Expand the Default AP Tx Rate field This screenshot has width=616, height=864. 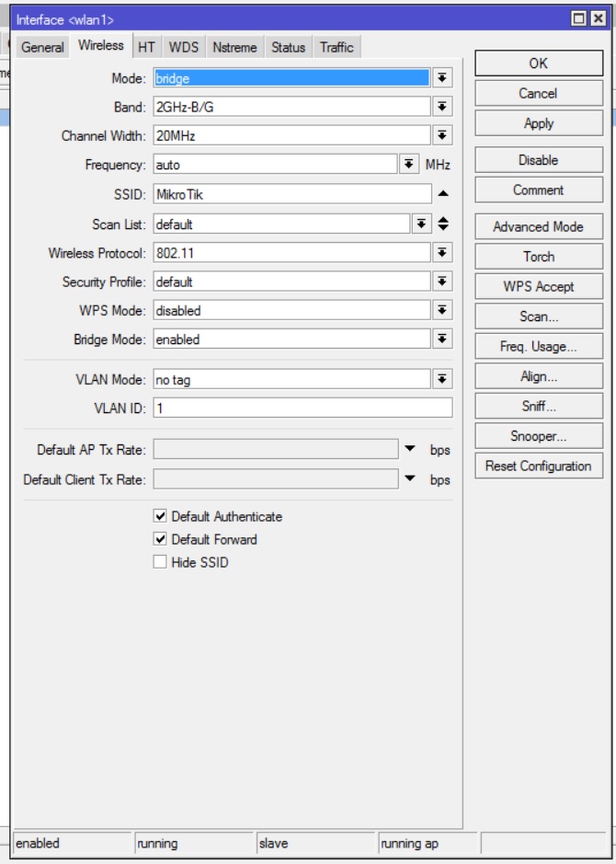(x=409, y=448)
